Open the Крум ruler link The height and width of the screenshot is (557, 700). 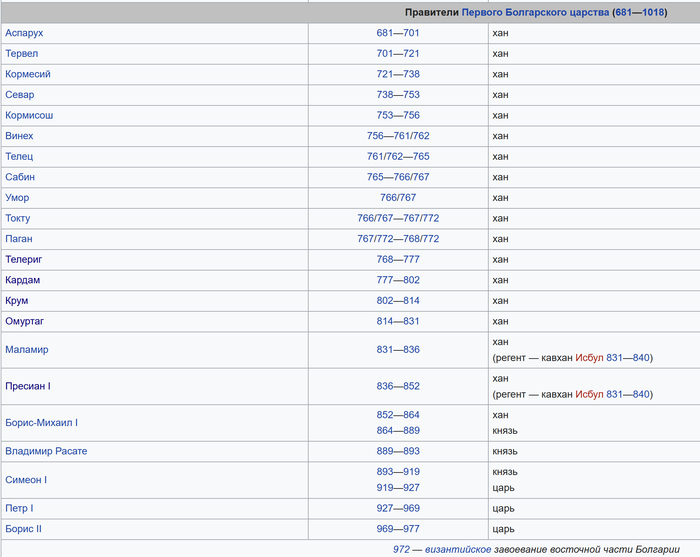click(x=17, y=300)
